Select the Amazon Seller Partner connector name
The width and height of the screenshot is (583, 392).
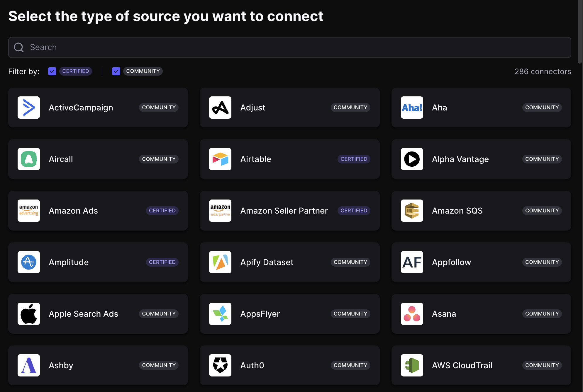[x=284, y=211]
